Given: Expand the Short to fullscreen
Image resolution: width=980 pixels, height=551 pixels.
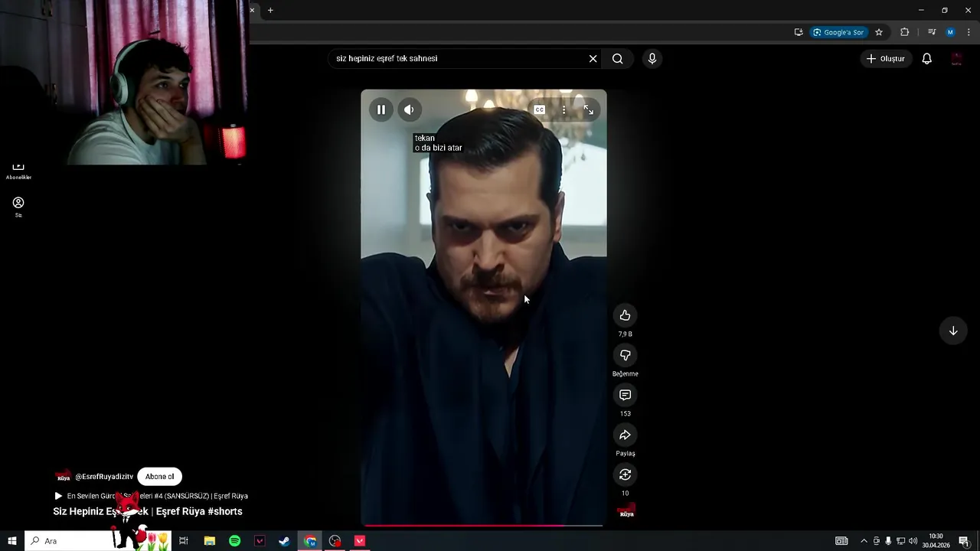Looking at the screenshot, I should coord(588,109).
